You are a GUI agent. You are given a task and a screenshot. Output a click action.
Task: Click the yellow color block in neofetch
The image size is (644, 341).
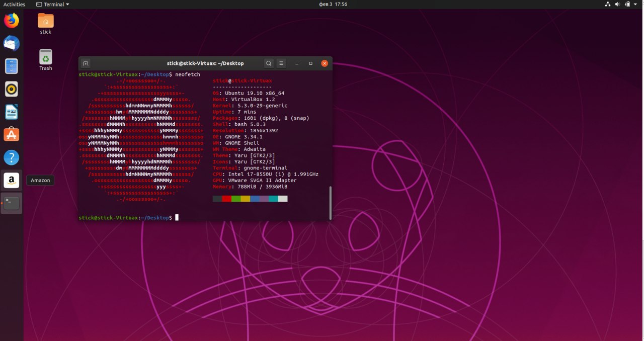point(245,199)
